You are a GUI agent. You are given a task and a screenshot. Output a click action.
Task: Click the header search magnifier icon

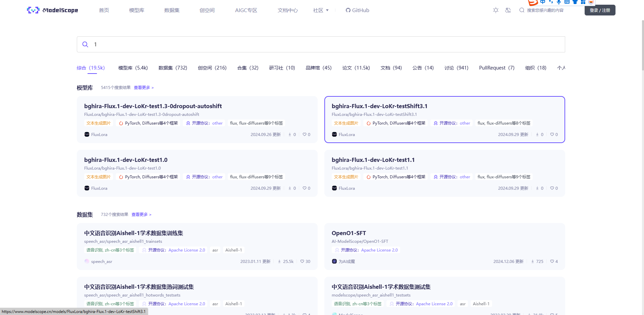pyautogui.click(x=522, y=10)
